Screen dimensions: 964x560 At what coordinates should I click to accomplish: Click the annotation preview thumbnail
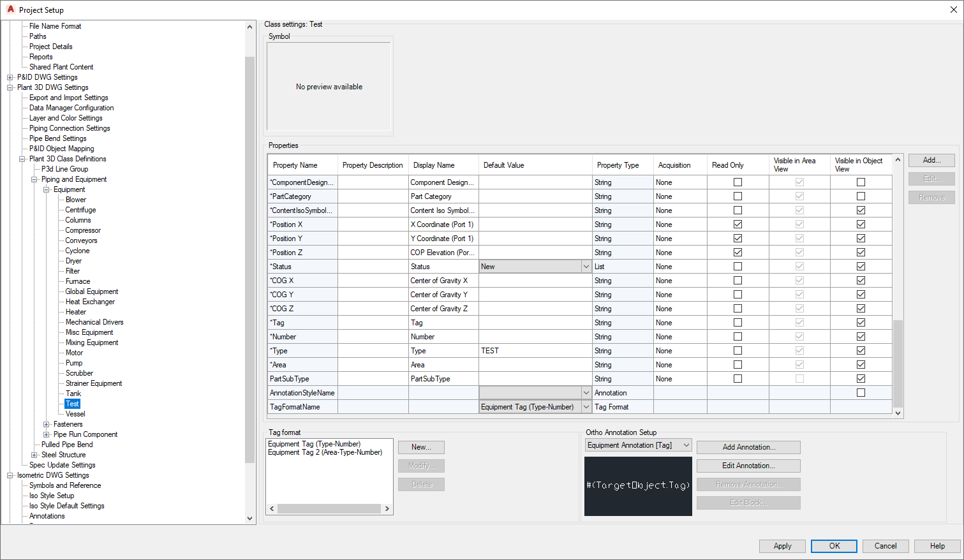637,486
